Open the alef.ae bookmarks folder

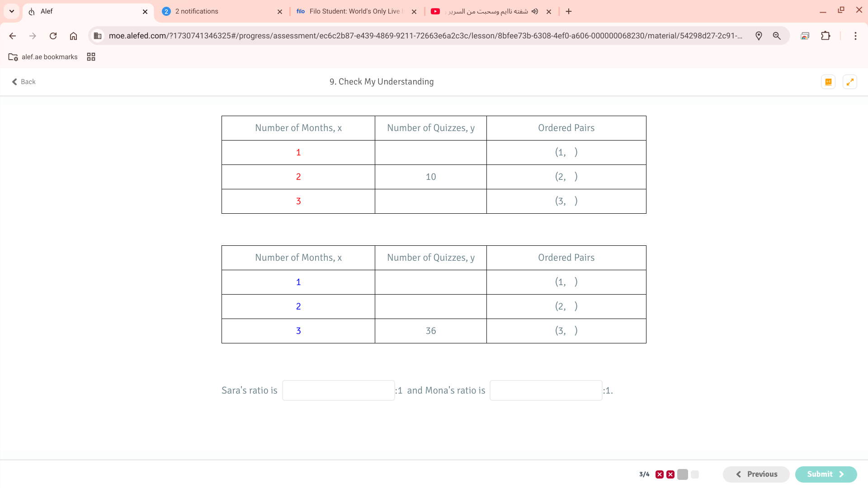click(x=43, y=57)
